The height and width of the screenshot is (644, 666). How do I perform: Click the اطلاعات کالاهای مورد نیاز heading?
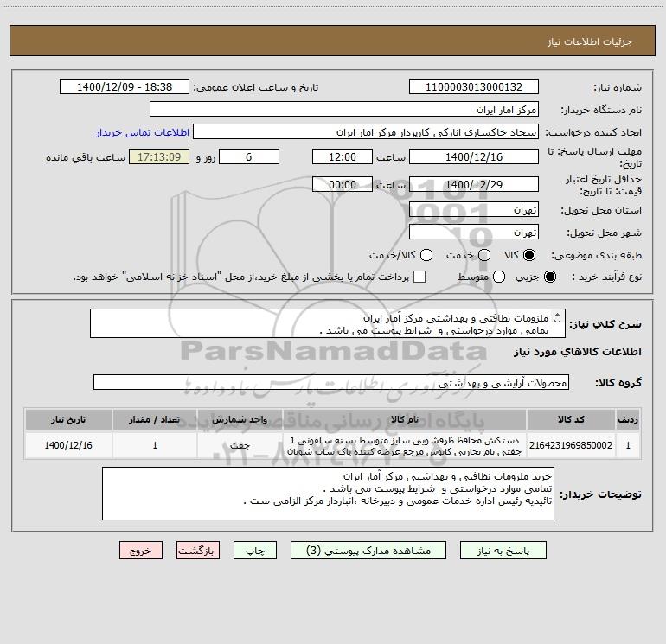tap(577, 352)
